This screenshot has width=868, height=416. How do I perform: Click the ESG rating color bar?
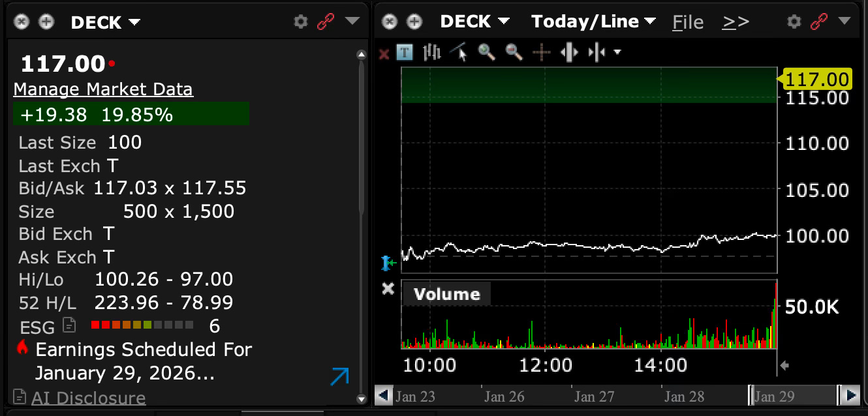click(142, 325)
